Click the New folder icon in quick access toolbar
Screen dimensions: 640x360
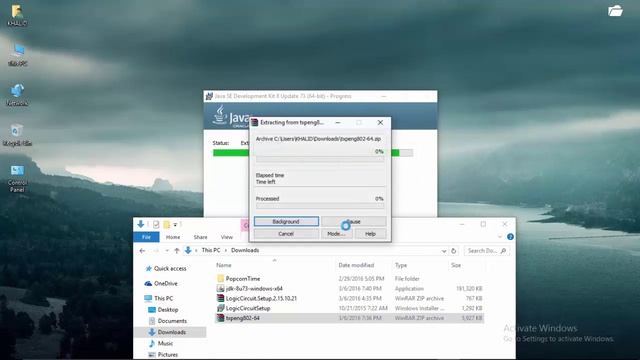(167, 224)
